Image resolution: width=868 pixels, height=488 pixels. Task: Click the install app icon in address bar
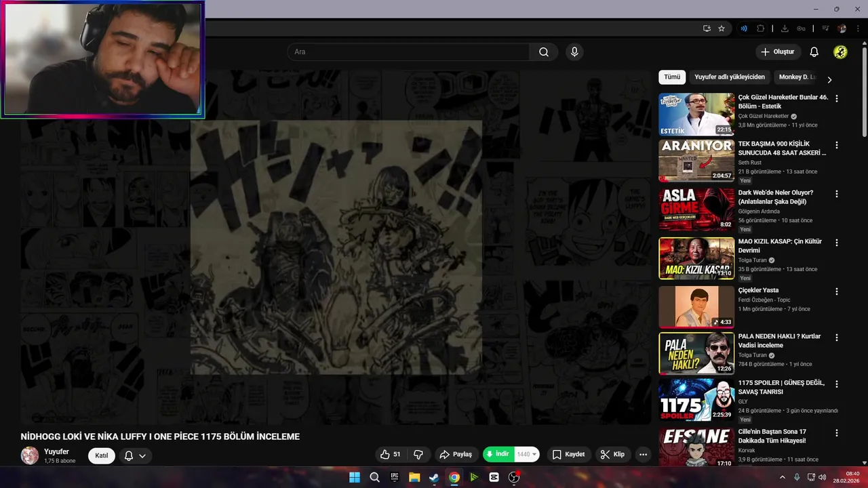click(x=707, y=28)
